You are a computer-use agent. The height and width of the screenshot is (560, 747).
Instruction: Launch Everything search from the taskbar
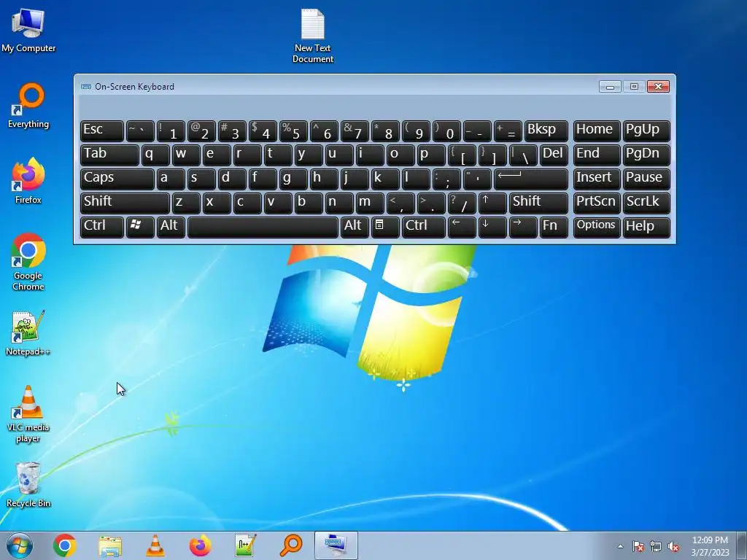[x=290, y=545]
